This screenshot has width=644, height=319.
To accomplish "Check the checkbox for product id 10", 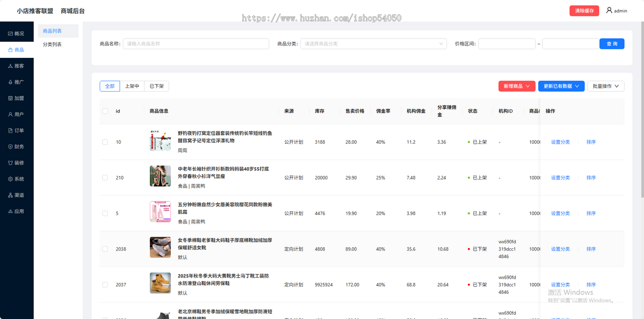I will coord(105,142).
